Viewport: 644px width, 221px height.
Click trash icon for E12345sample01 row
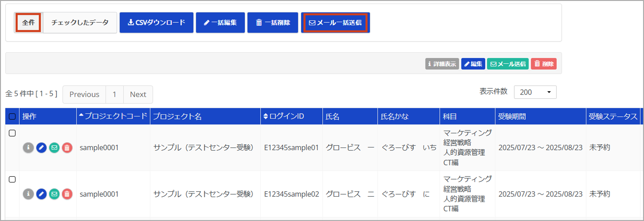tap(67, 148)
